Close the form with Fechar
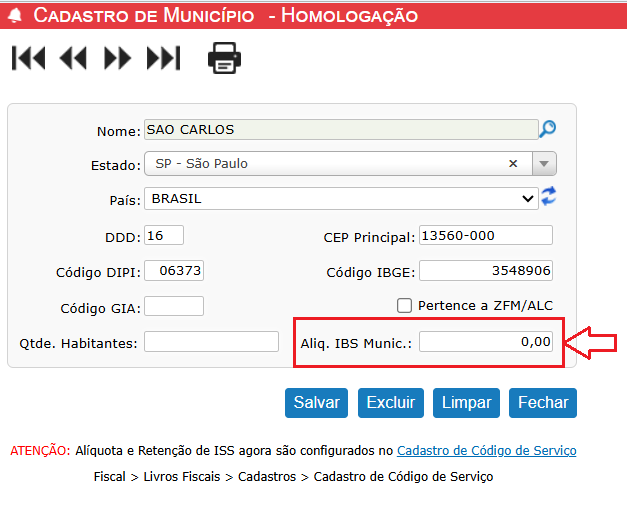Viewport: 627px width, 516px height. click(x=543, y=403)
